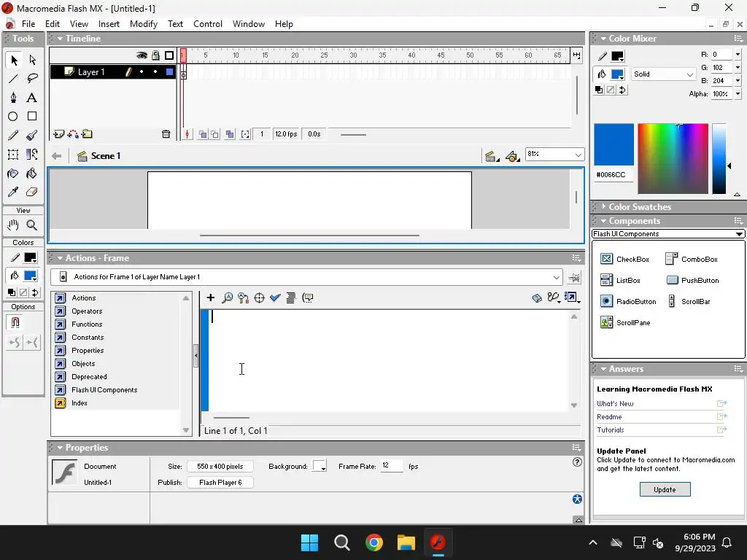
Task: Select the Oval tool
Action: [x=13, y=116]
